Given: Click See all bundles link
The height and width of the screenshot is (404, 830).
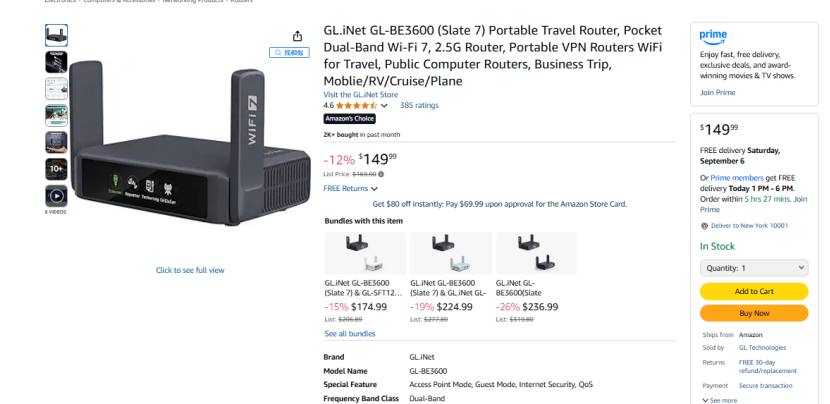Looking at the screenshot, I should coord(350,334).
